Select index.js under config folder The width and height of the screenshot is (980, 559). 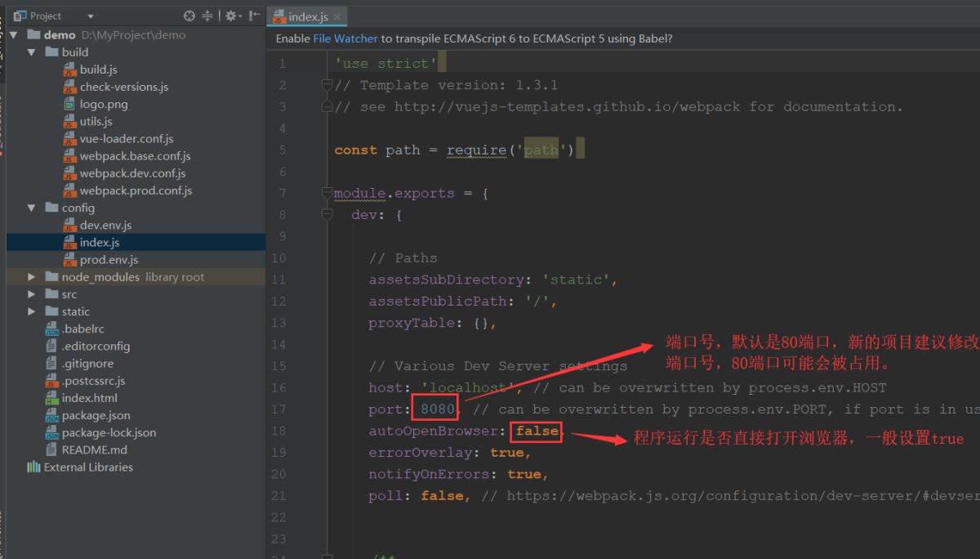click(100, 243)
